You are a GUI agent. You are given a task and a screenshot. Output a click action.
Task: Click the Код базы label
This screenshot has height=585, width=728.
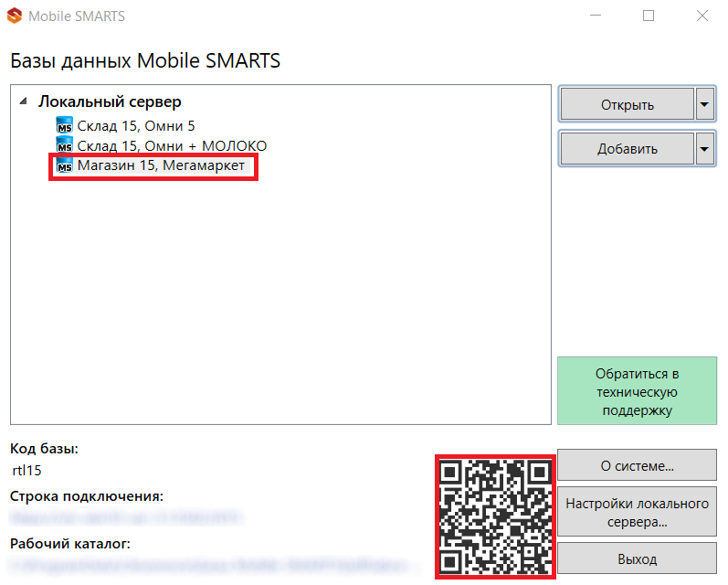[44, 449]
